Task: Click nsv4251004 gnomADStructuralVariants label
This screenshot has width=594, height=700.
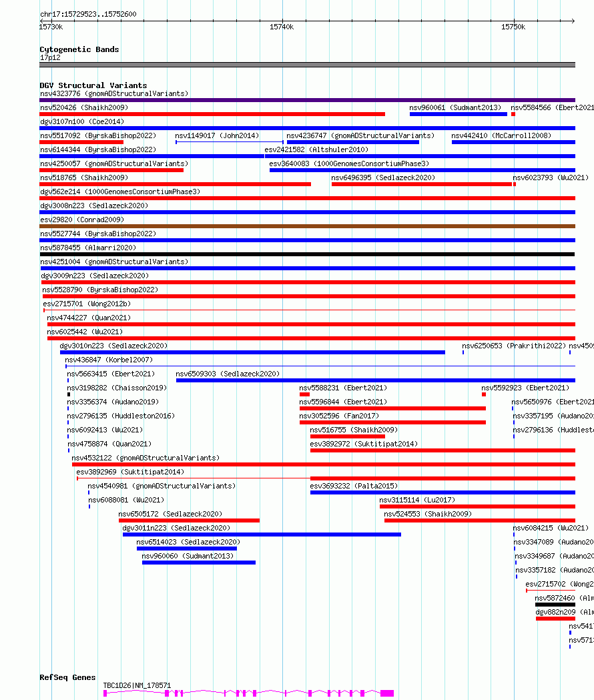Action: coord(114,262)
